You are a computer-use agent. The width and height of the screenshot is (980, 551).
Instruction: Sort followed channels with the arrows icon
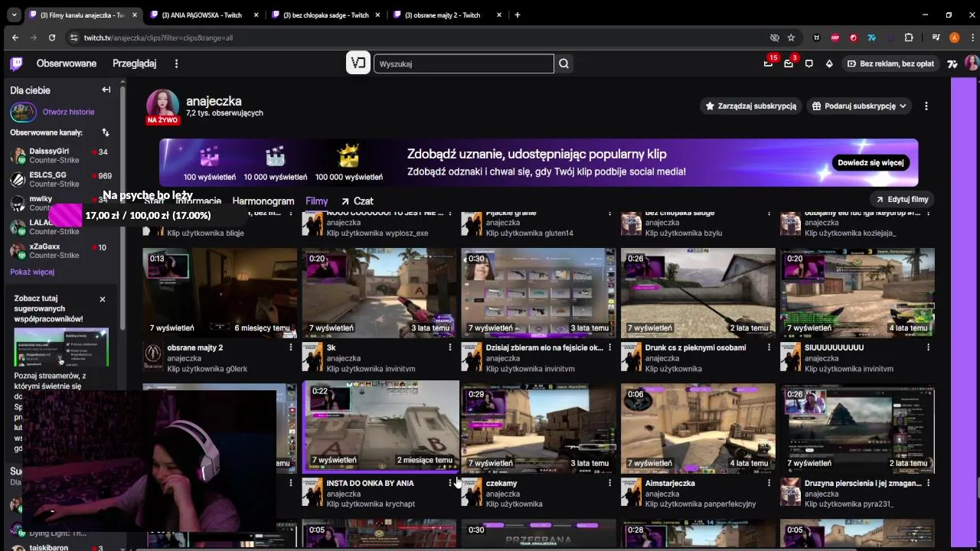[x=106, y=132]
